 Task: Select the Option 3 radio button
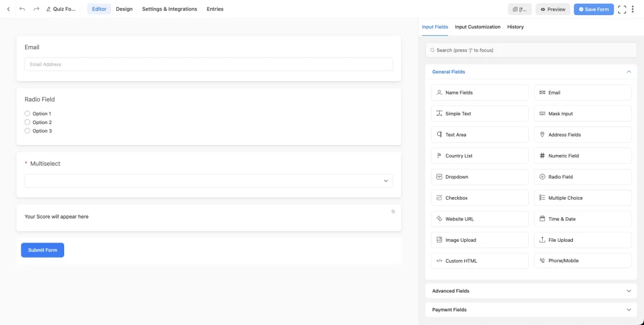(x=28, y=131)
